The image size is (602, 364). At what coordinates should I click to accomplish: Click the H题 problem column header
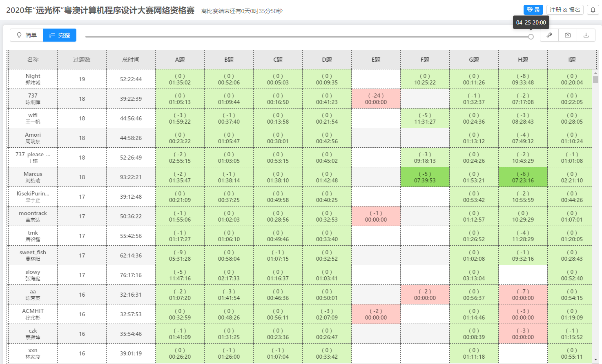(x=523, y=60)
